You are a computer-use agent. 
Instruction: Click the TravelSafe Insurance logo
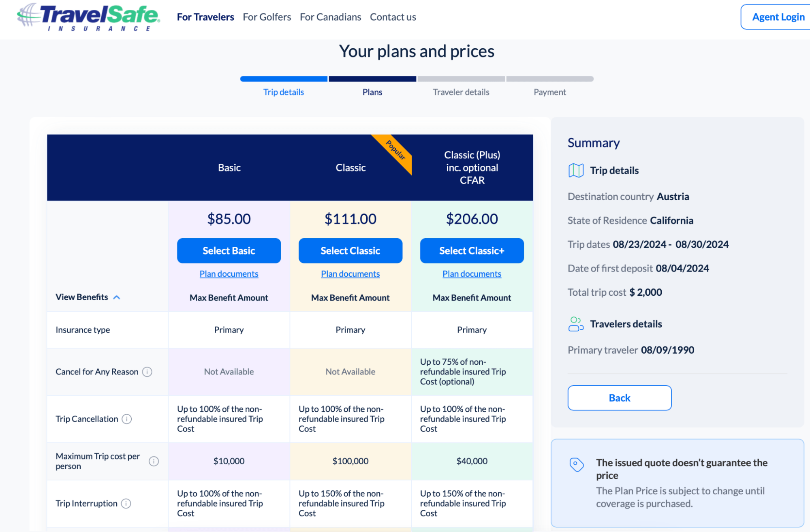click(88, 17)
